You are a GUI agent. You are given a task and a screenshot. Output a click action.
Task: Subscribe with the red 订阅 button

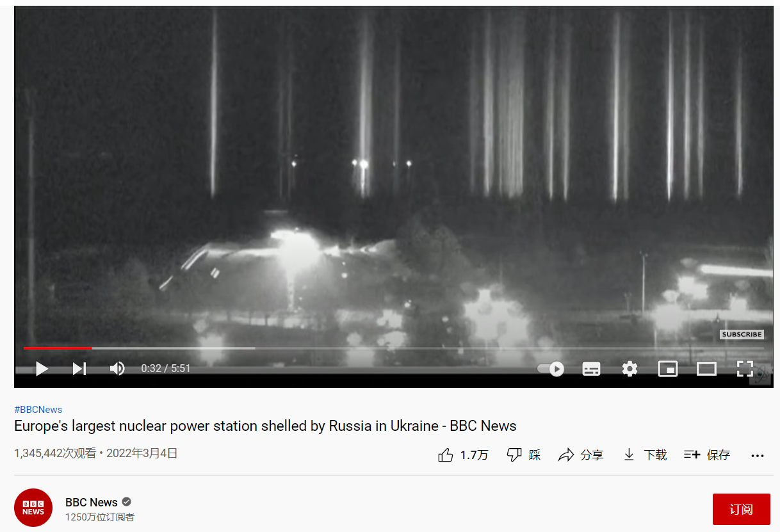pyautogui.click(x=741, y=510)
